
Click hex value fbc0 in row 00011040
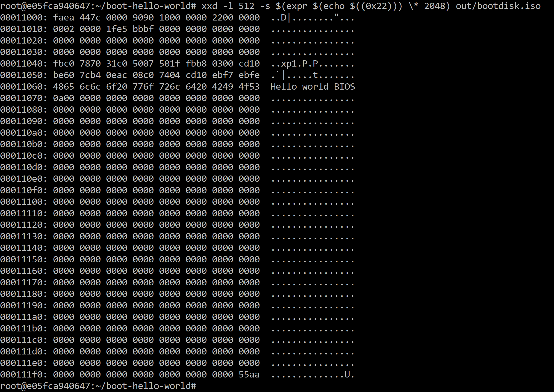click(64, 64)
